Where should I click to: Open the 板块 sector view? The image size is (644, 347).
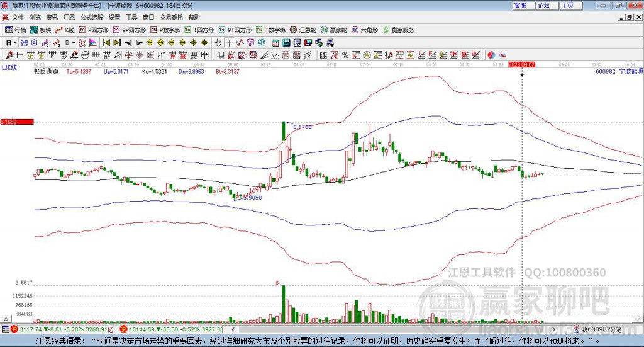pos(40,30)
